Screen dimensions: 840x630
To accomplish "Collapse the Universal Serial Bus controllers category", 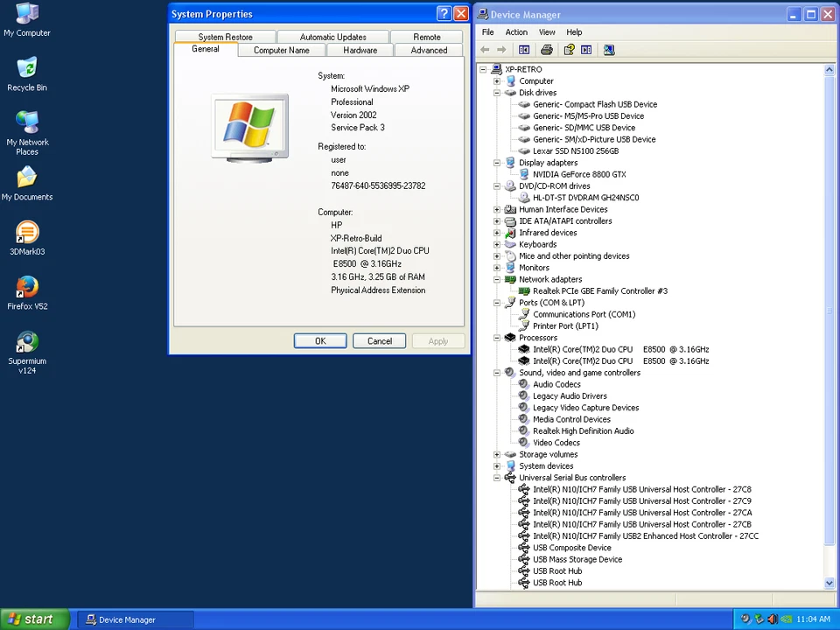I will [497, 477].
